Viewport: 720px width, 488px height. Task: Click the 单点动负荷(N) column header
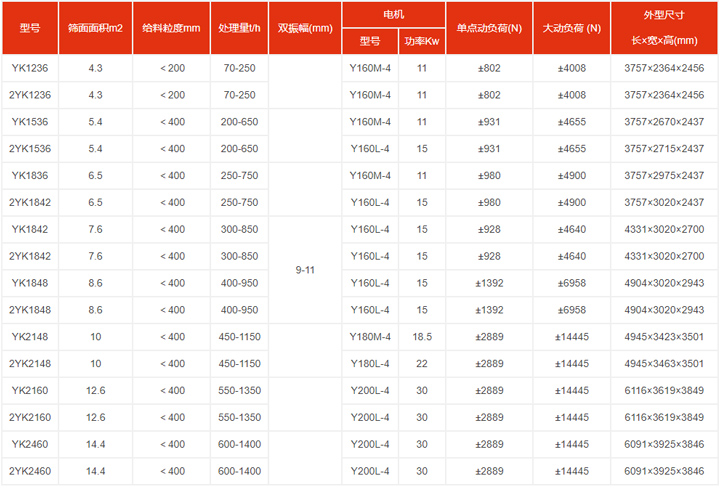click(489, 28)
